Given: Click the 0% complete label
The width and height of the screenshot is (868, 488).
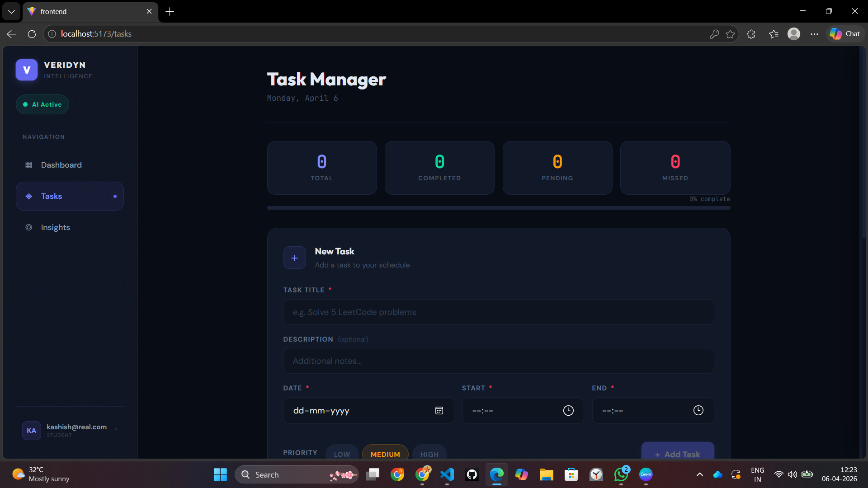Looking at the screenshot, I should 709,199.
